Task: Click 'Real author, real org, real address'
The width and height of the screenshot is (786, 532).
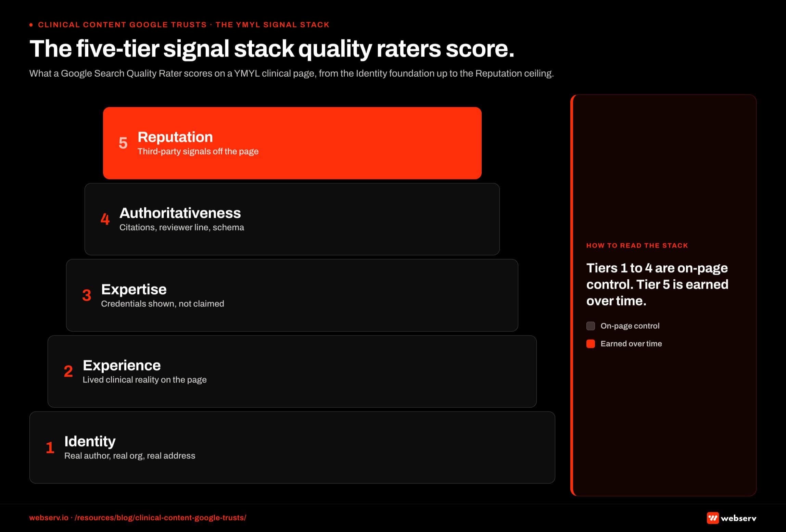Action: (x=129, y=456)
